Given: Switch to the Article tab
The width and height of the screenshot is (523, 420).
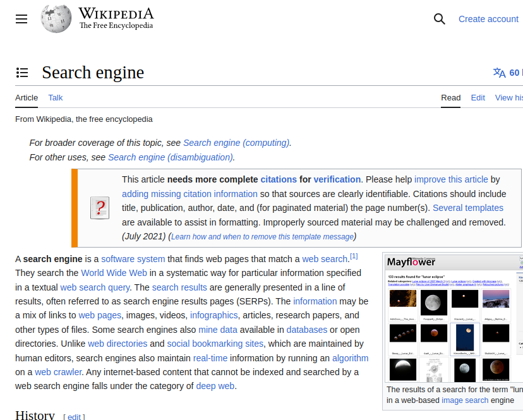Looking at the screenshot, I should point(27,98).
